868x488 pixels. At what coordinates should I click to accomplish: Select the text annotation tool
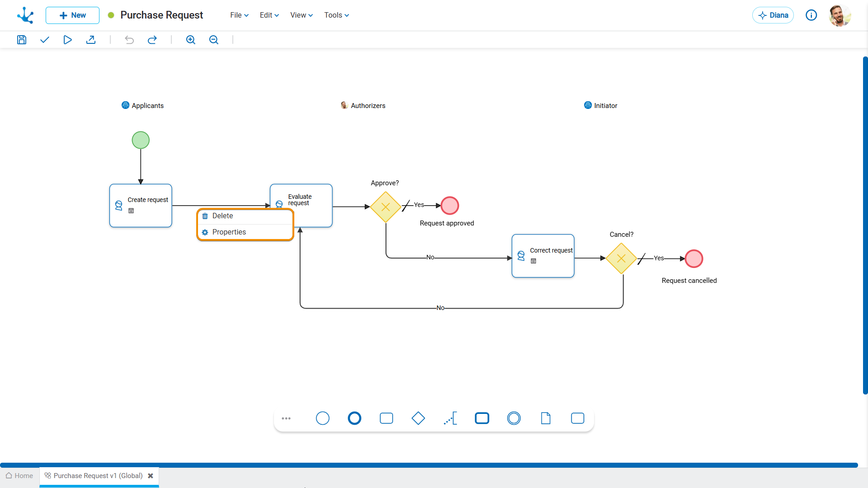tap(450, 418)
